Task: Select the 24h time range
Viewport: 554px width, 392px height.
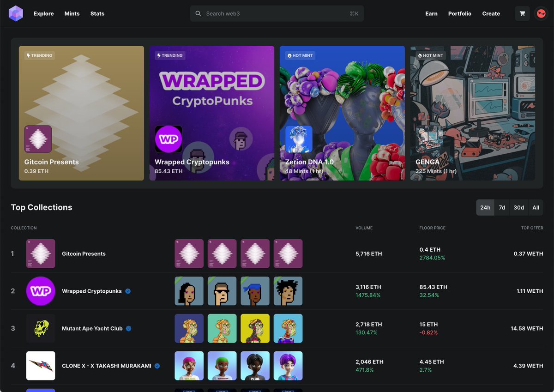Action: 485,207
